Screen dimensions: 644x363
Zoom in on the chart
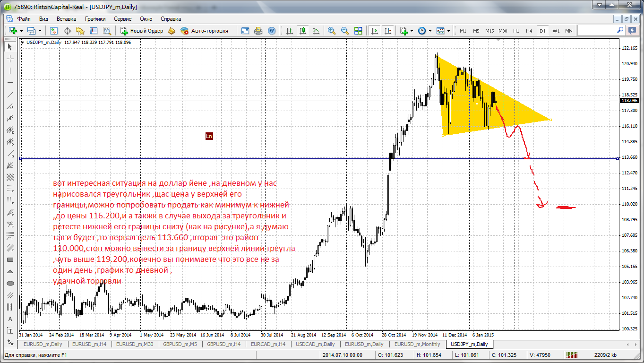coord(332,31)
